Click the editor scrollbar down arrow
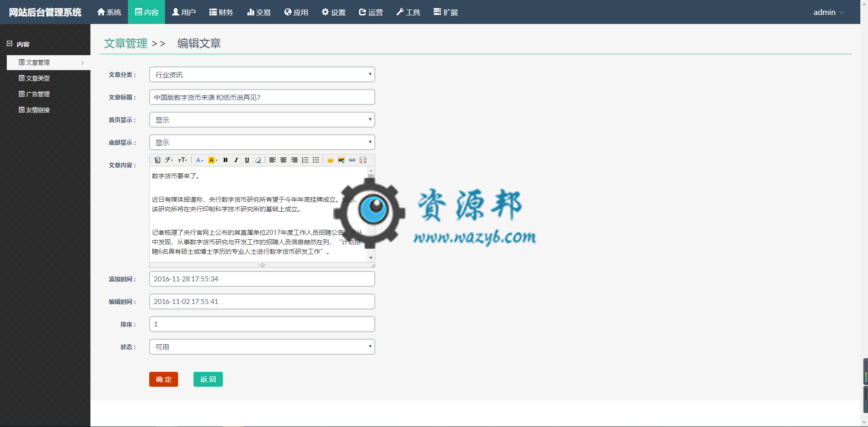Image resolution: width=868 pixels, height=427 pixels. coord(371,258)
